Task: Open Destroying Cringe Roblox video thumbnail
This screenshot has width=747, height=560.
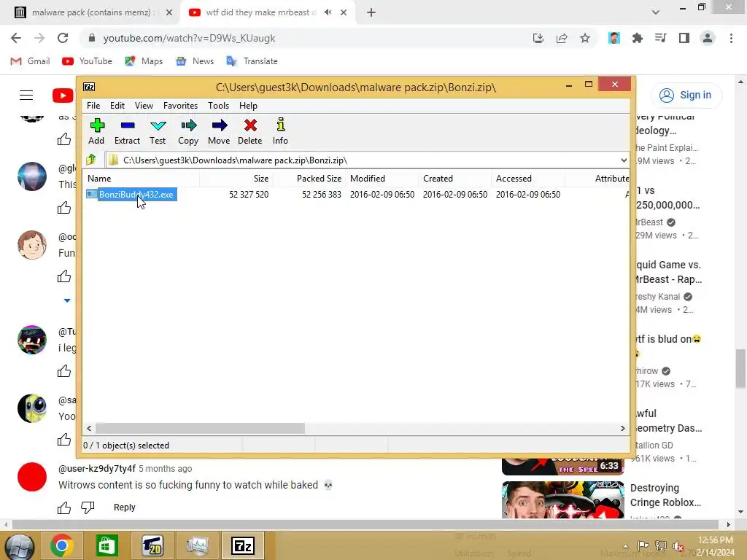Action: (x=562, y=499)
